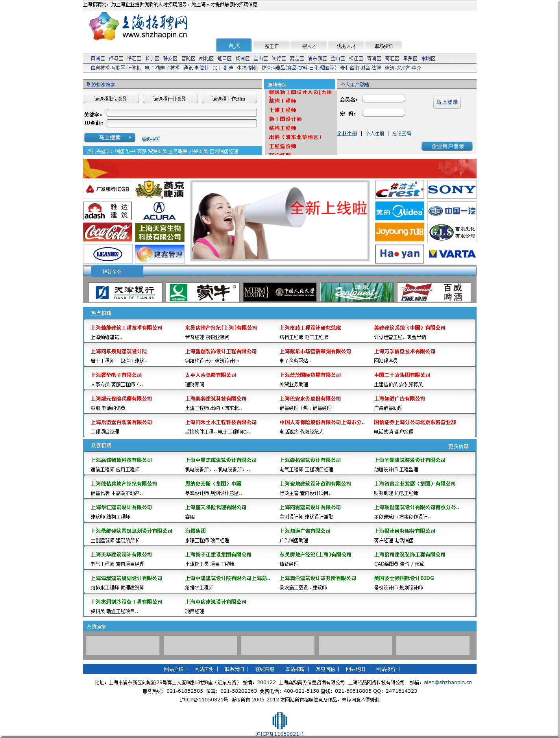Open the adash 雅达建筑 logo
This screenshot has width=560, height=738.
tap(107, 211)
